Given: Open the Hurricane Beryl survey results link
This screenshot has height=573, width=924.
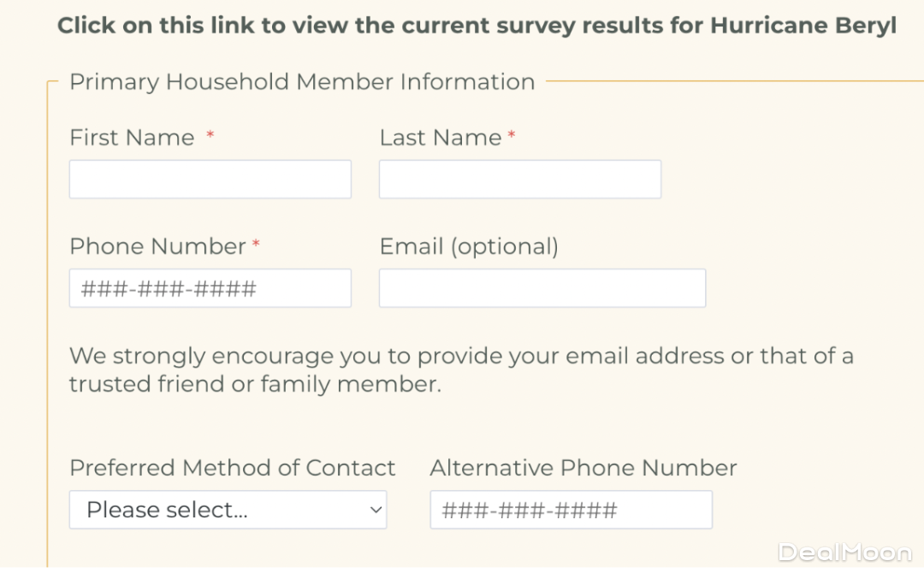Looking at the screenshot, I should [x=477, y=26].
